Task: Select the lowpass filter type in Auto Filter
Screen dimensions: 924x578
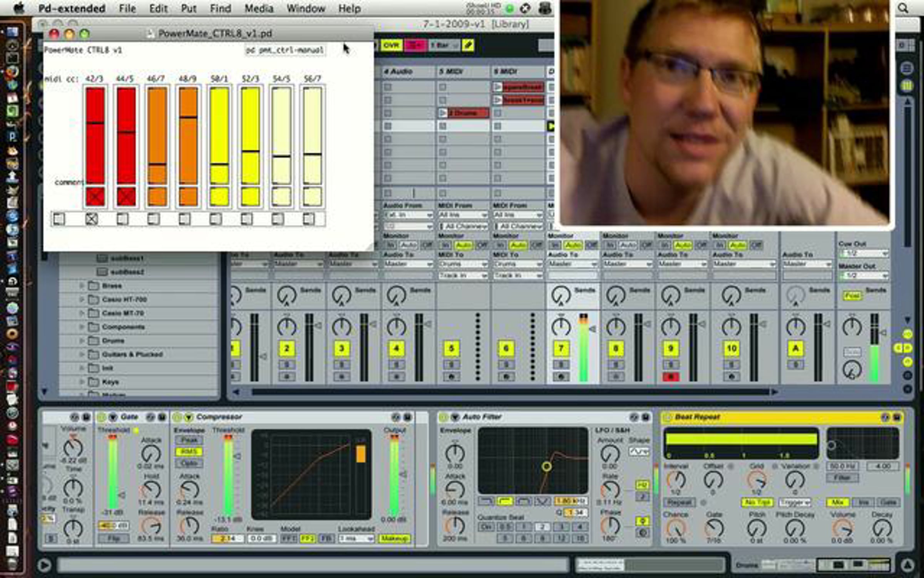Action: pos(486,501)
